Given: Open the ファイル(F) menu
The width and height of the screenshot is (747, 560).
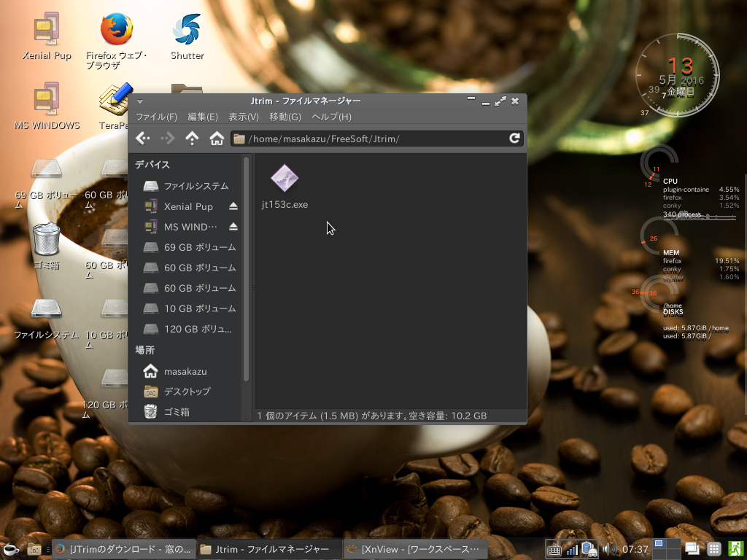Looking at the screenshot, I should tap(156, 117).
